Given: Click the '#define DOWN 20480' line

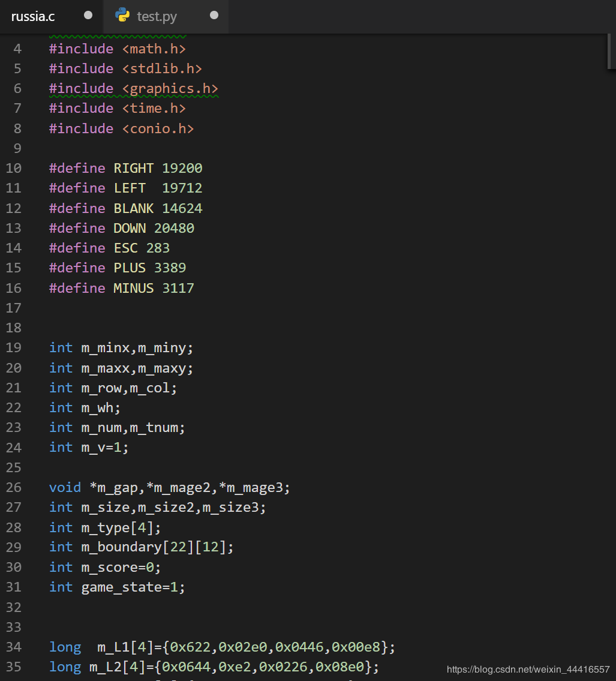Looking at the screenshot, I should click(122, 228).
